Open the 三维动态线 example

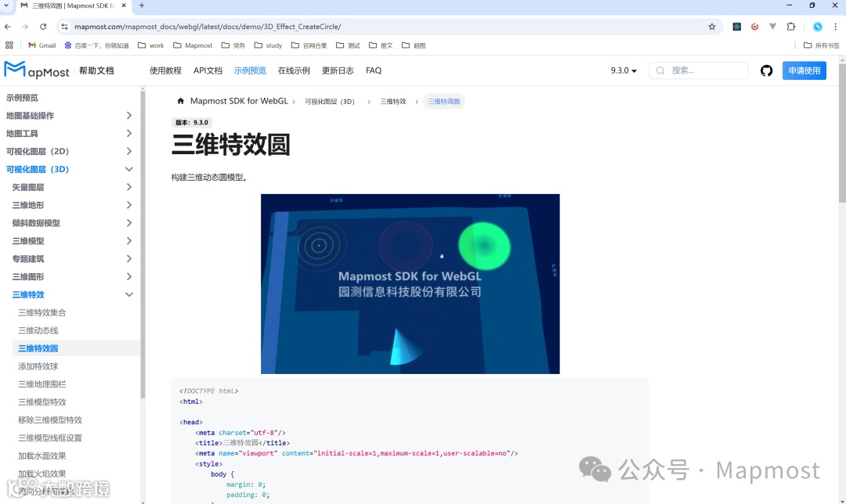[x=38, y=330]
